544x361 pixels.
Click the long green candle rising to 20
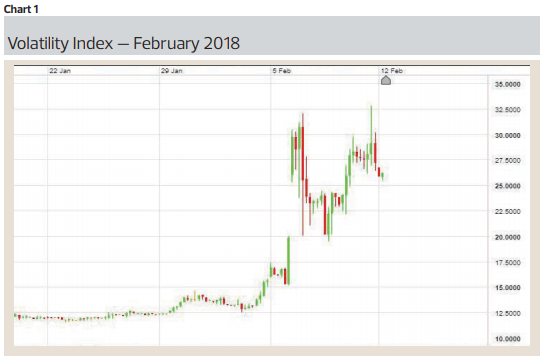pyautogui.click(x=289, y=261)
